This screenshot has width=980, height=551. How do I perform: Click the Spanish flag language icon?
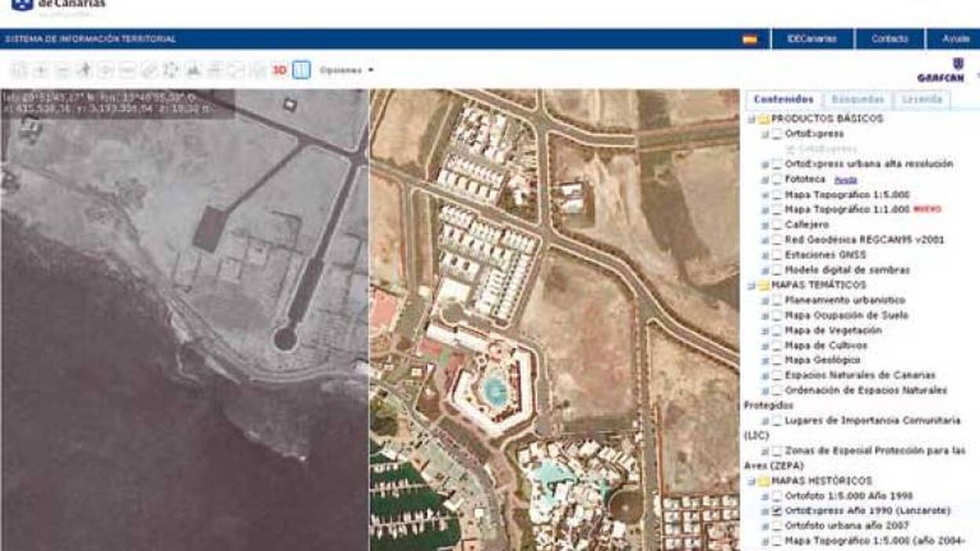[750, 38]
